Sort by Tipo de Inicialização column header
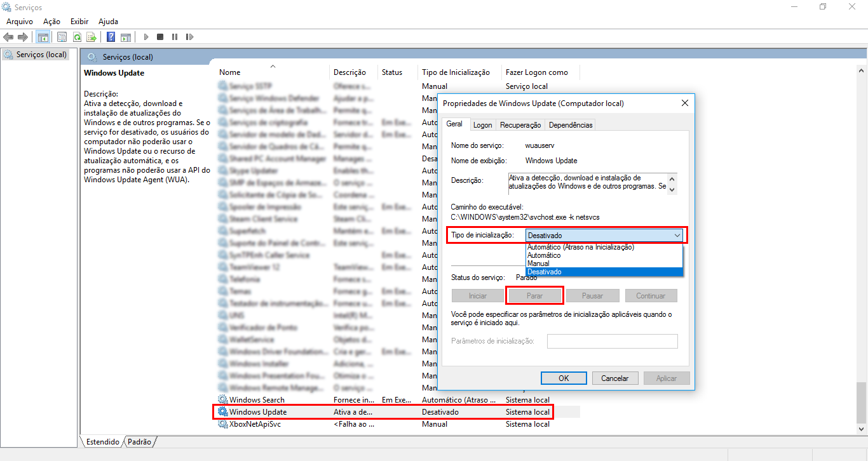 pyautogui.click(x=459, y=72)
